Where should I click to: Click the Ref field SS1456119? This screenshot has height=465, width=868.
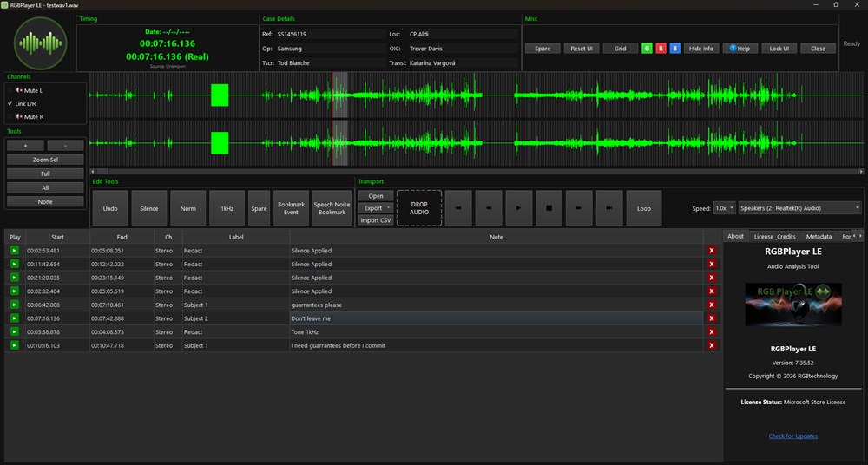pyautogui.click(x=330, y=34)
